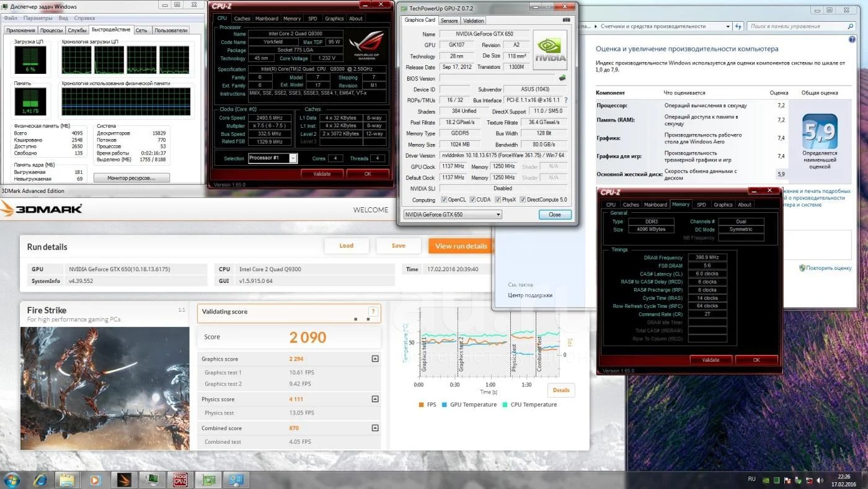Switch to 3DMark taskbar icon
This screenshot has height=489, width=868.
click(x=123, y=480)
